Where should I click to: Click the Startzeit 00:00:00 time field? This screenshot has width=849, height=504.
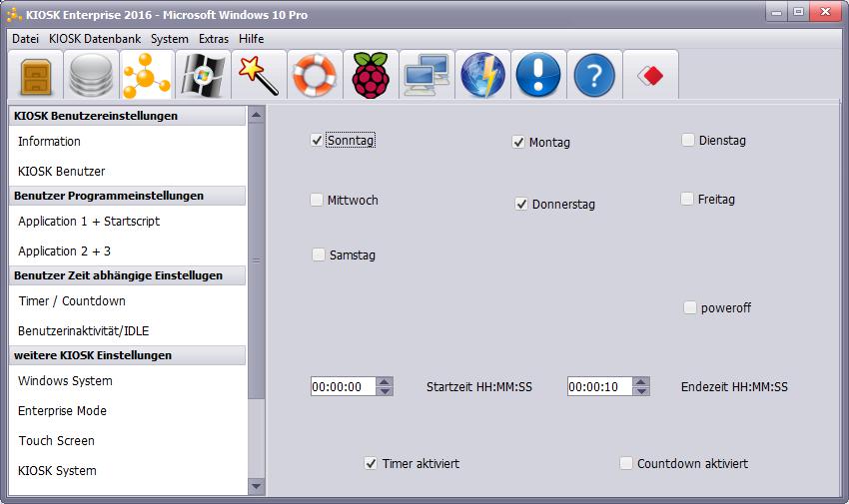(x=344, y=386)
